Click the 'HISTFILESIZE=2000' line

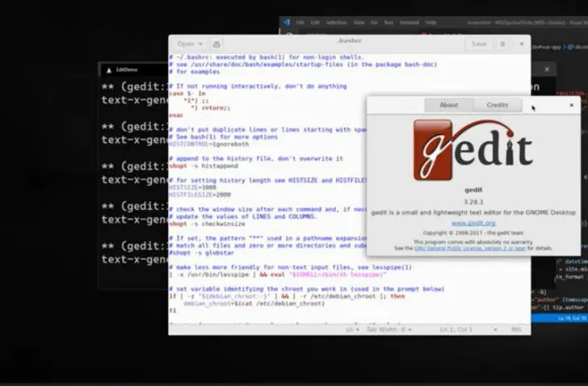(199, 195)
